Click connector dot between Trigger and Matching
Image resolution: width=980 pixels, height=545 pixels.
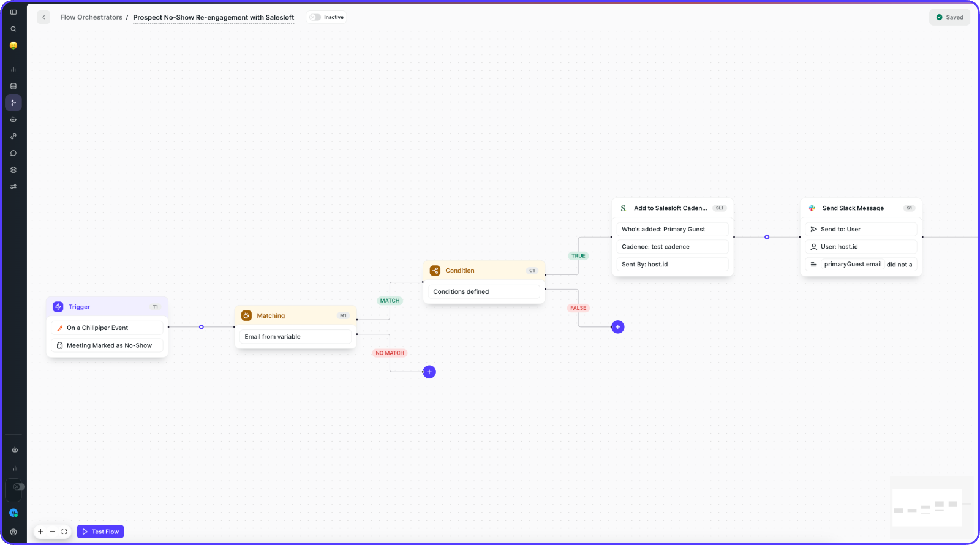(202, 327)
